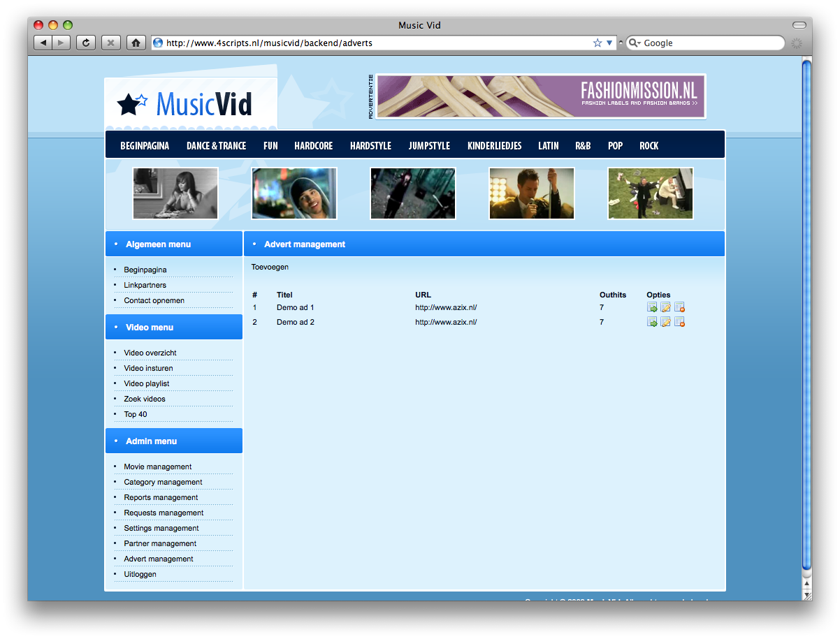Click the edit pencil icon for Demo ad 1
Screen dimensions: 840x639
coord(665,307)
